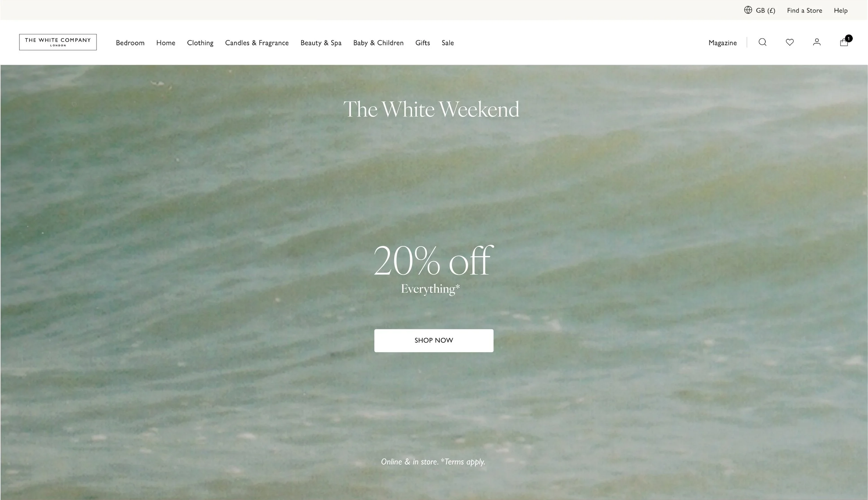Click the globe region icon
Image resolution: width=868 pixels, height=500 pixels.
[x=748, y=10]
